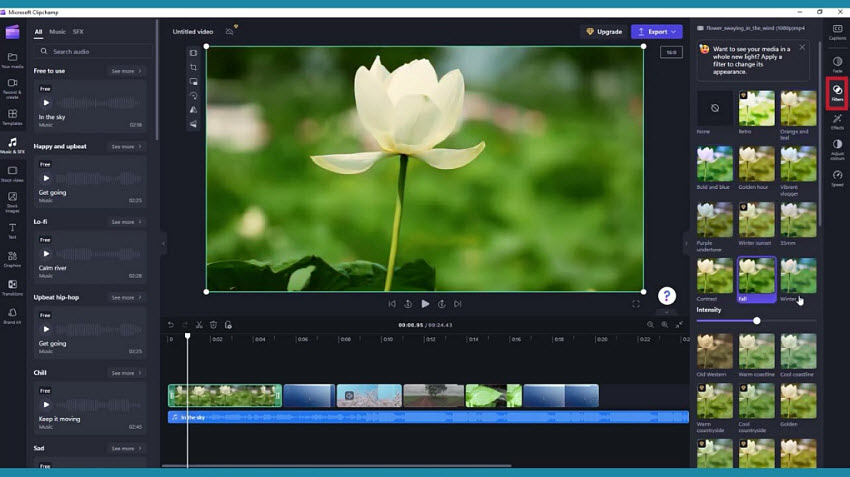850x477 pixels.
Task: Apply the Retro filter
Action: 756,108
